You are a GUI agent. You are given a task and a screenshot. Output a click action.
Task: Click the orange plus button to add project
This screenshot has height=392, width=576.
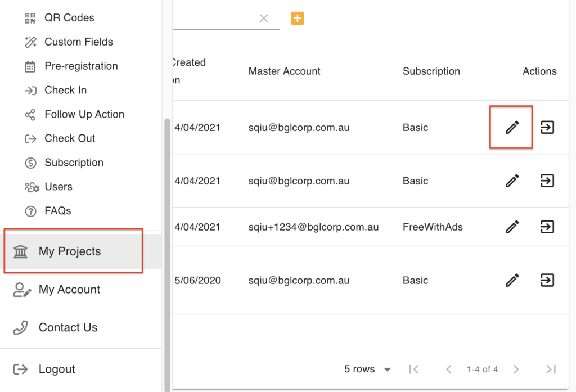pyautogui.click(x=297, y=18)
